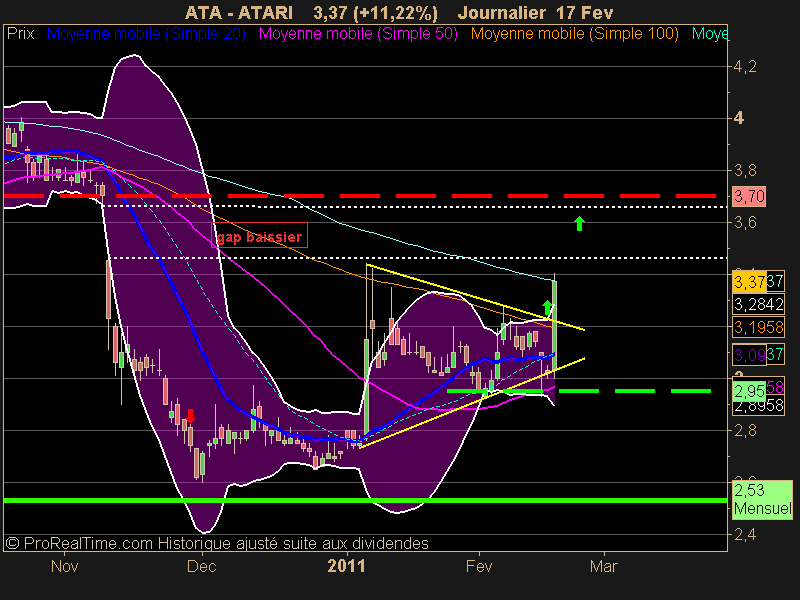Click the 2,95 green price label
The height and width of the screenshot is (600, 800).
click(749, 391)
